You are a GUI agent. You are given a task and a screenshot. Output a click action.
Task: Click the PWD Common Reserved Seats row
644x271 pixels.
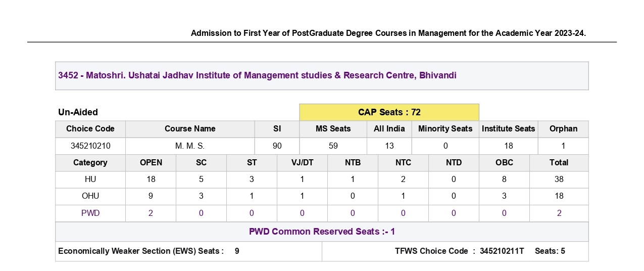point(322,232)
